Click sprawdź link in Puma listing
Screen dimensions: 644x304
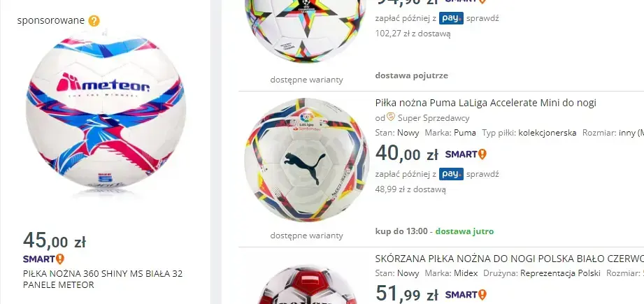482,174
